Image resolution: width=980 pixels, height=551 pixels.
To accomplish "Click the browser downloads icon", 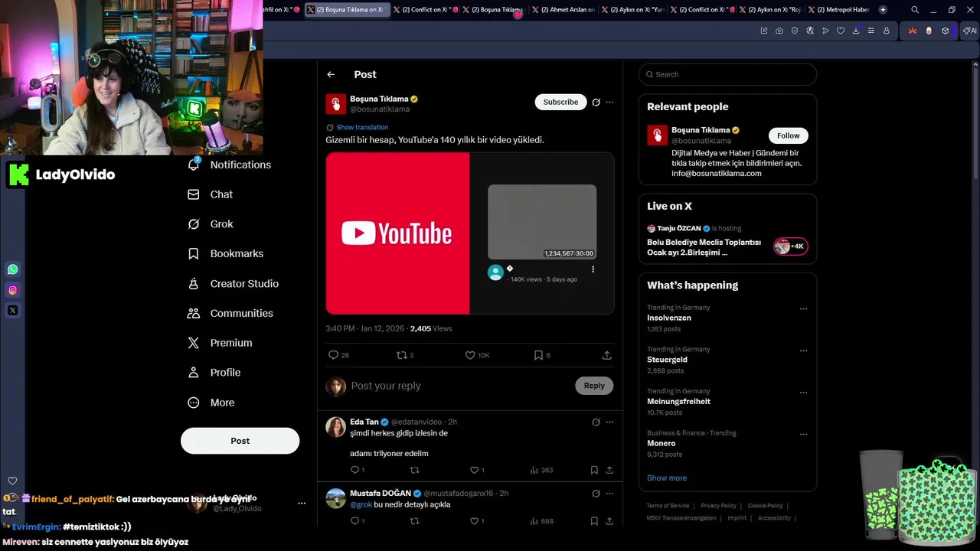I will point(856,31).
